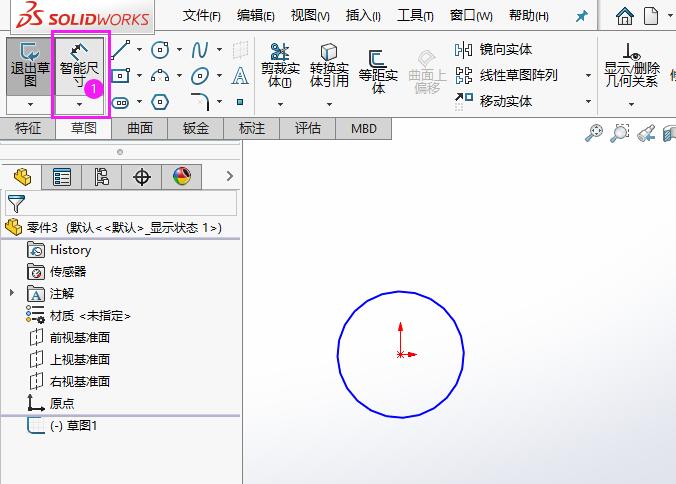The height and width of the screenshot is (484, 676).
Task: Select the Corner Rectangle tool
Action: [121, 76]
